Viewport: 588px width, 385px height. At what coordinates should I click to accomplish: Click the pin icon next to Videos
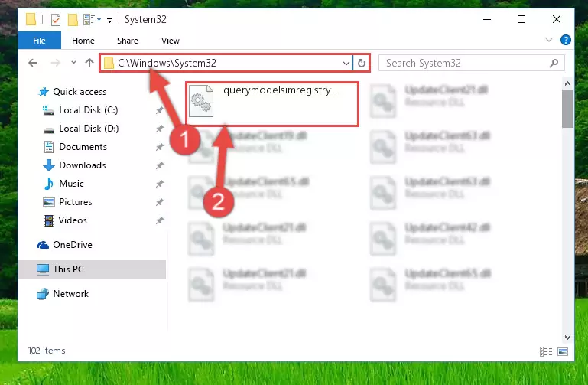point(159,220)
